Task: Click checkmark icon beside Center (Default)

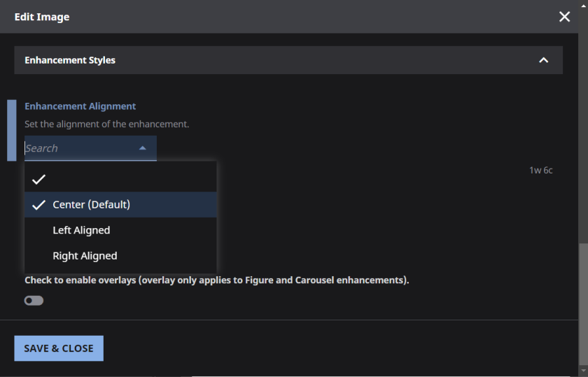Action: pyautogui.click(x=38, y=205)
